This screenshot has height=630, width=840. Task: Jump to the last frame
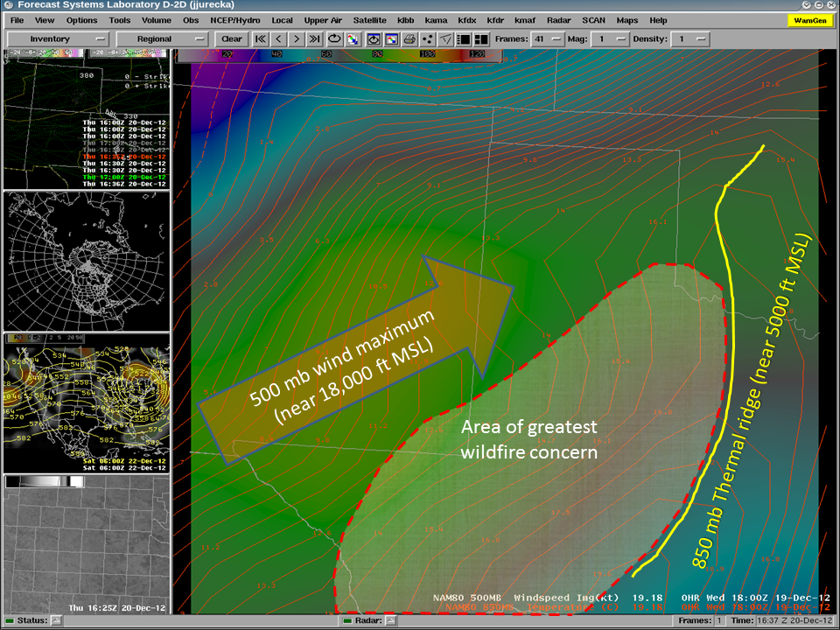click(315, 39)
